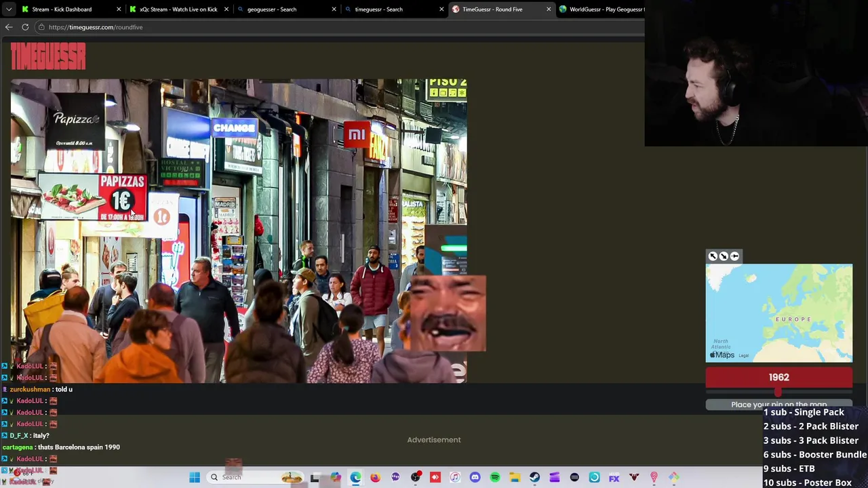Image resolution: width=868 pixels, height=488 pixels.
Task: Close the Stream - Kick Dashboard tab
Action: (x=119, y=9)
